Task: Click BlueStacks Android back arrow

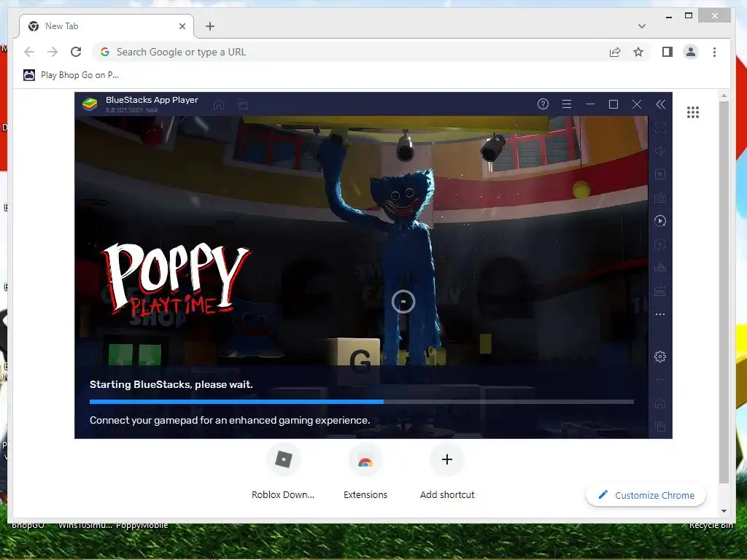Action: pyautogui.click(x=659, y=380)
